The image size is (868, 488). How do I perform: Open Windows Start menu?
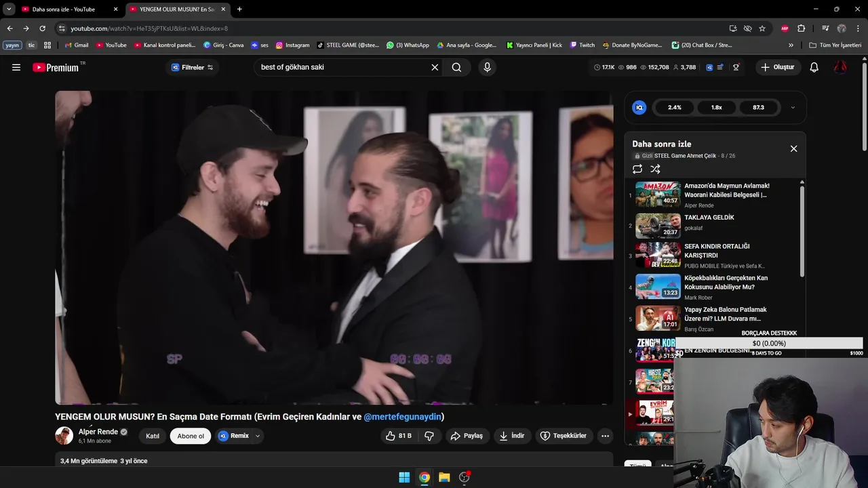[x=404, y=477]
